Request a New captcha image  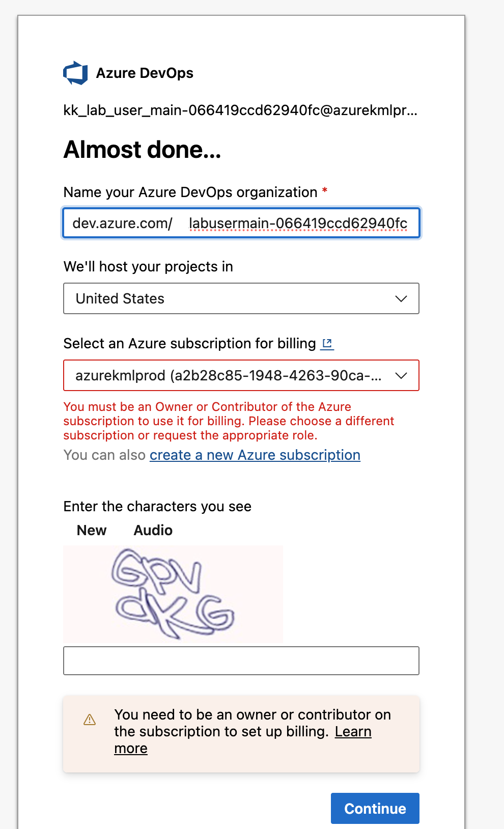tap(92, 530)
